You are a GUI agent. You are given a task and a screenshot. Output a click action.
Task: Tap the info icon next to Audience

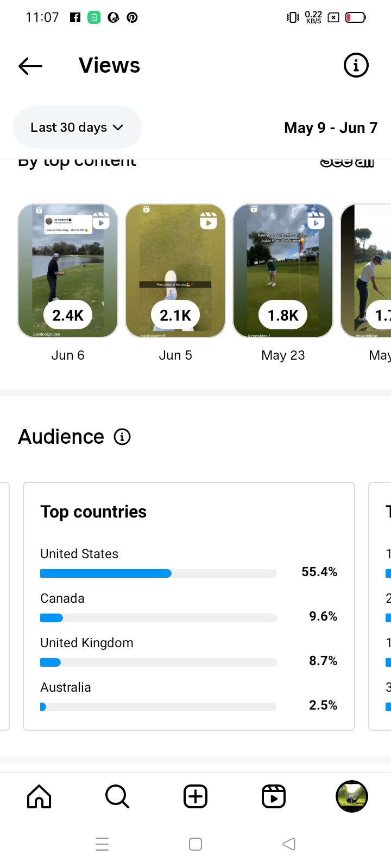point(122,437)
